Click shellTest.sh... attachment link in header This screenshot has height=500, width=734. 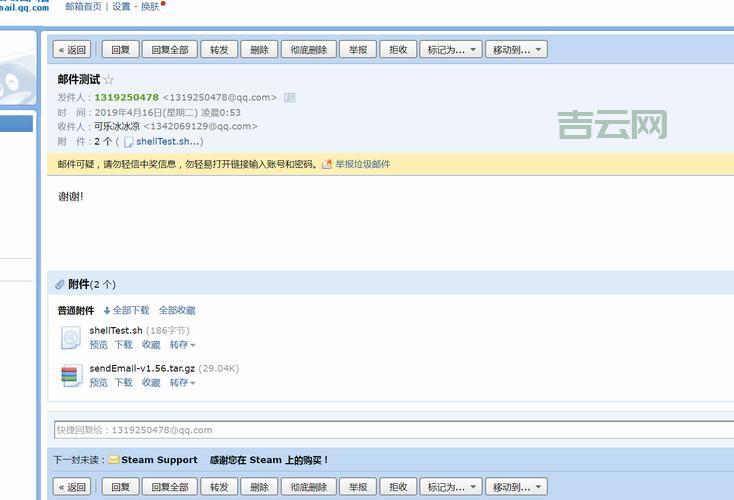(166, 141)
